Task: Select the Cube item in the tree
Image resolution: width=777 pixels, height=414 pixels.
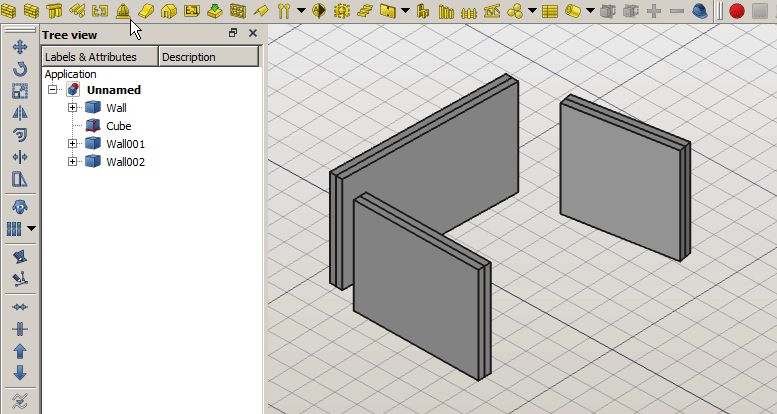Action: [x=118, y=126]
